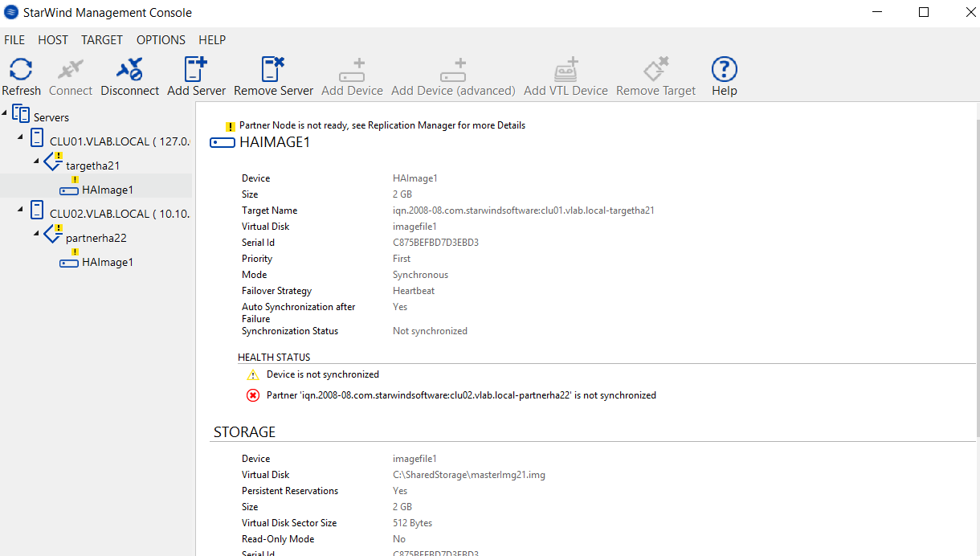This screenshot has width=980, height=556.
Task: Select partnerha22 in the tree
Action: click(x=96, y=238)
